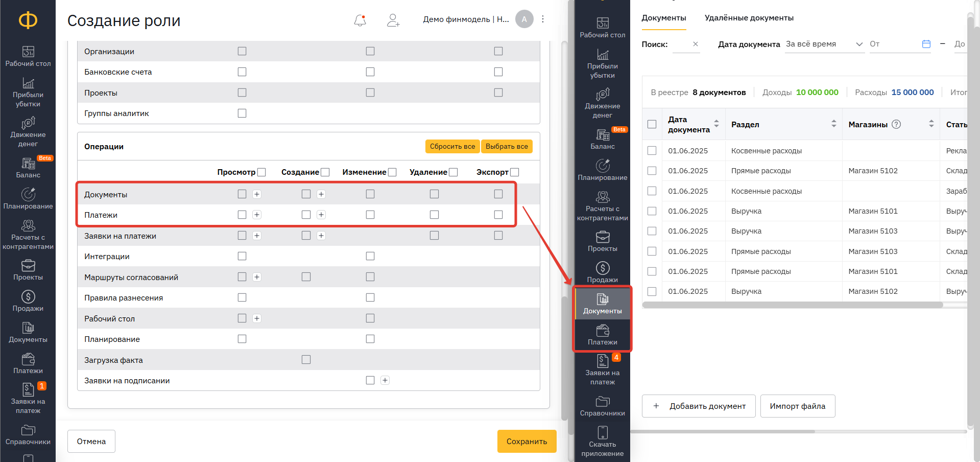Image resolution: width=980 pixels, height=462 pixels.
Task: Open Баланс in the left sidebar
Action: [x=28, y=168]
